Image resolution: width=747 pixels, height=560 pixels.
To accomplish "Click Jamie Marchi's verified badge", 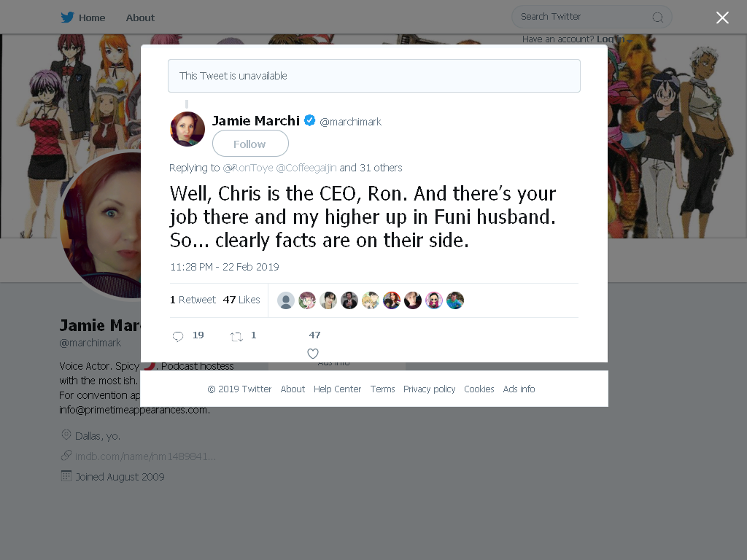I will pos(309,120).
